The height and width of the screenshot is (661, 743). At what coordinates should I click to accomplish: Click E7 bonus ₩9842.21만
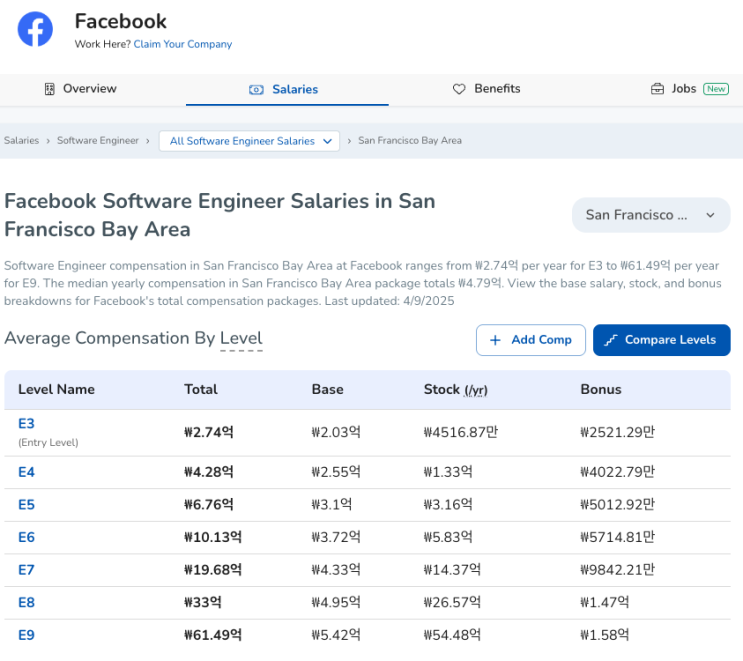618,570
